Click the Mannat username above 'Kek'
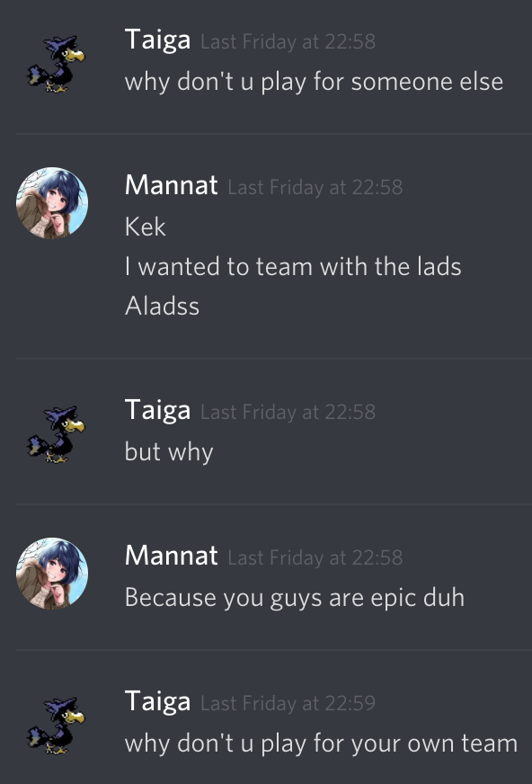Image resolution: width=532 pixels, height=784 pixels. point(172,185)
